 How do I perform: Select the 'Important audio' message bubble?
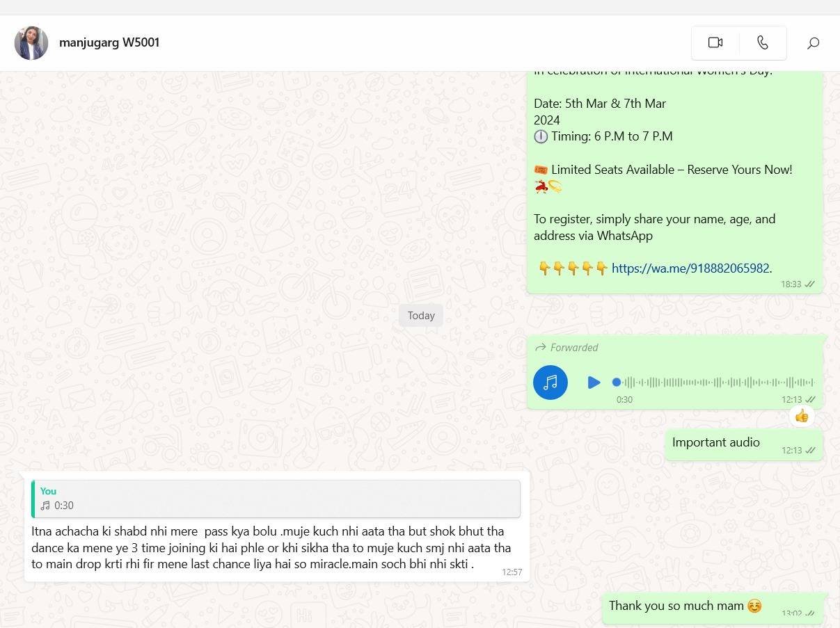[x=715, y=442]
